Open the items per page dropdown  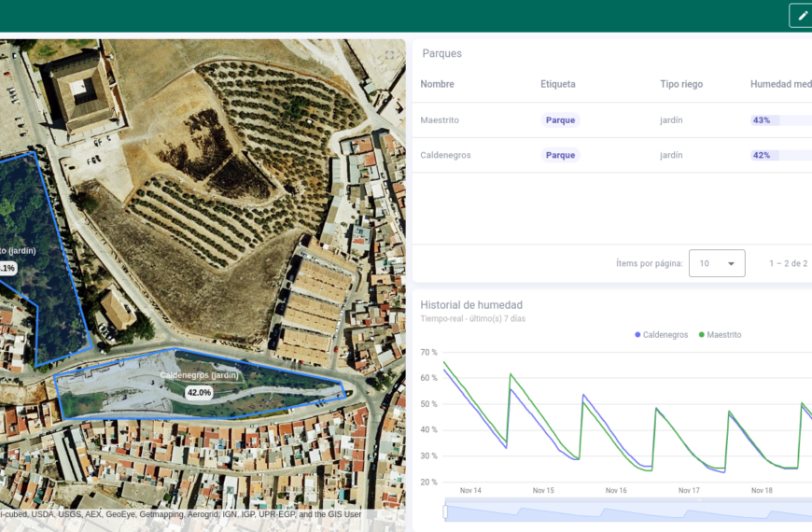(716, 263)
